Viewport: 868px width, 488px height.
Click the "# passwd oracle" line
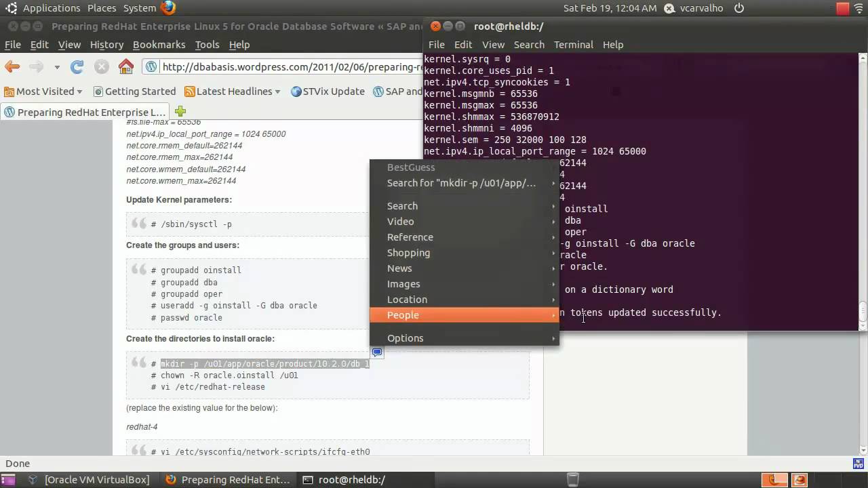(x=186, y=318)
